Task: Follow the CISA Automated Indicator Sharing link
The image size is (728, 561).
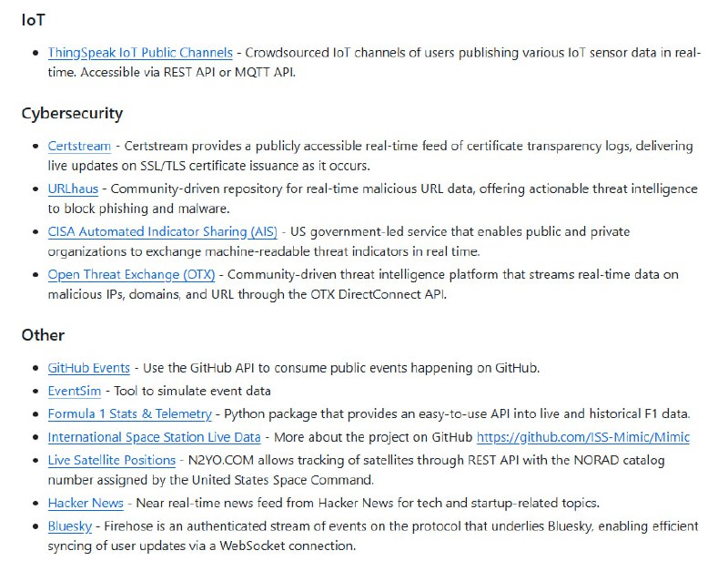Action: click(x=164, y=231)
